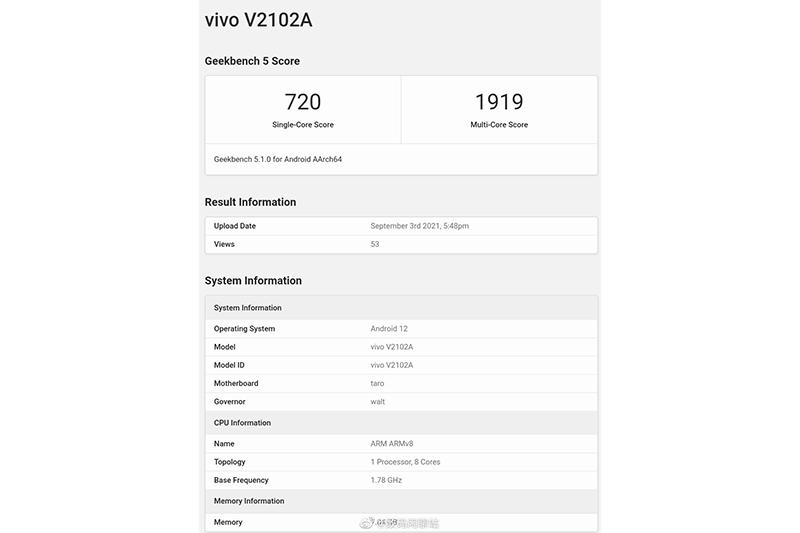Select the 720 single-core score value

pyautogui.click(x=303, y=102)
